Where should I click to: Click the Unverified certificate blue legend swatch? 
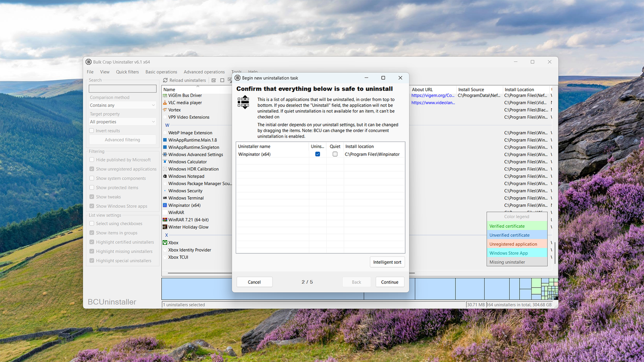coord(517,235)
